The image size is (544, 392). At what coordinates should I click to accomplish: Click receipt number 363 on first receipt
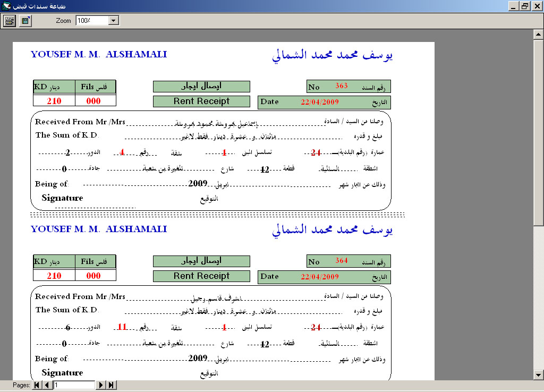coord(341,86)
